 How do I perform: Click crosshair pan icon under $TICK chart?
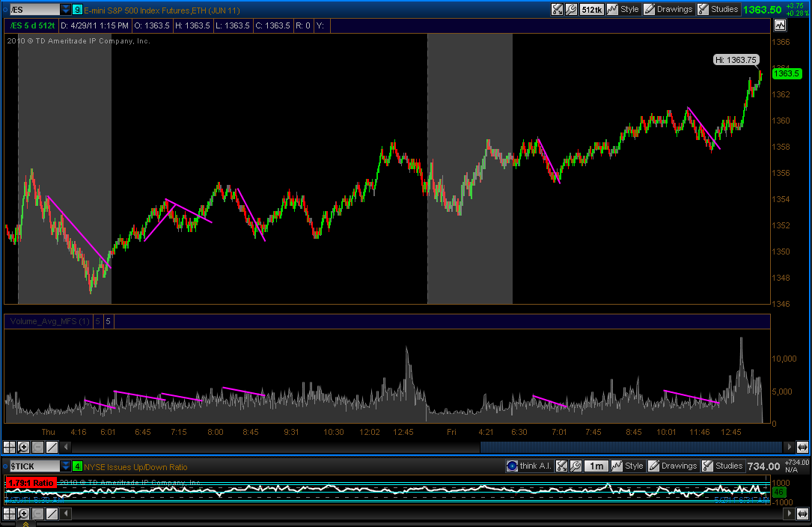point(9,514)
